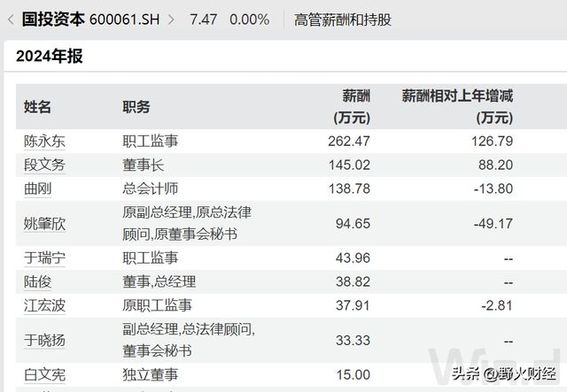567x392 pixels.
Task: Select the salary value 262.47
Action: click(x=349, y=142)
